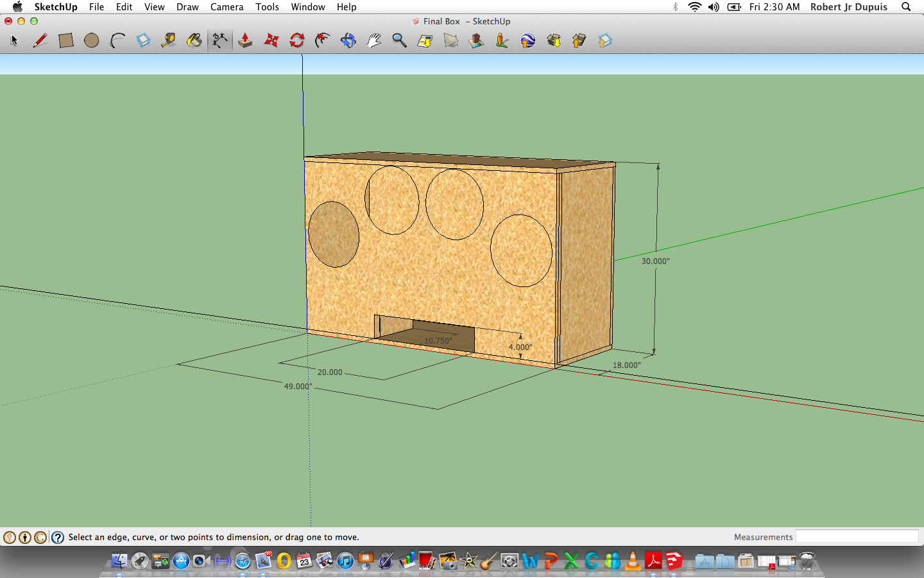Select the Paint Bucket tool
This screenshot has height=578, width=924.
point(194,40)
